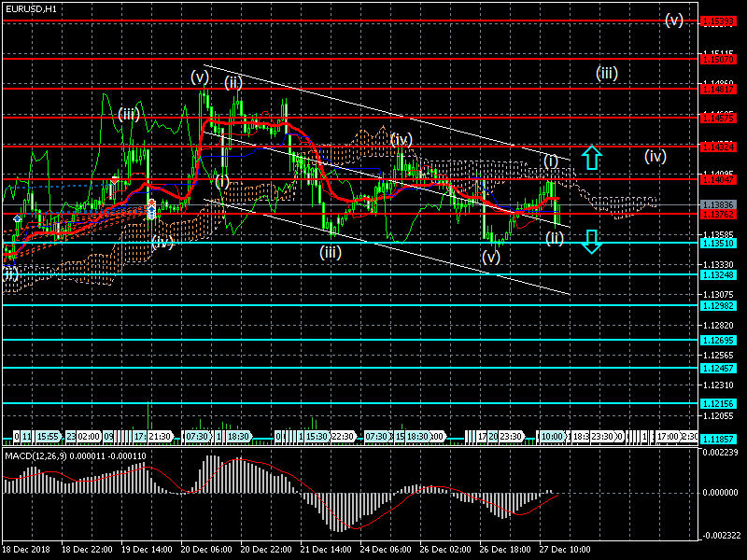Click the EURUSD,H1 chart title
747x560 pixels.
click(x=30, y=8)
